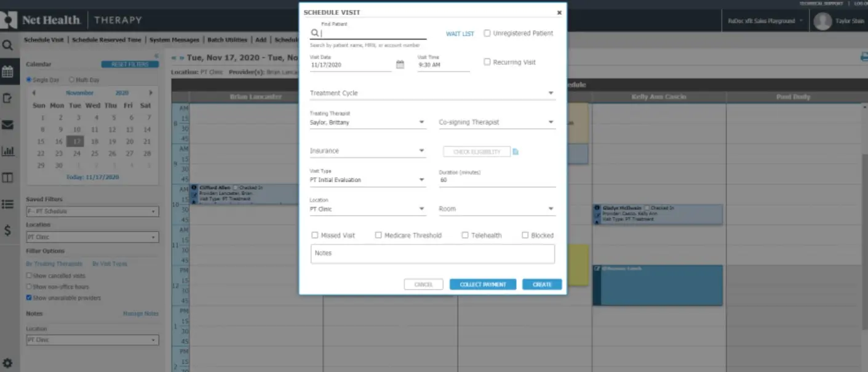
Task: Open the Saved Filters dropdown
Action: (92, 211)
